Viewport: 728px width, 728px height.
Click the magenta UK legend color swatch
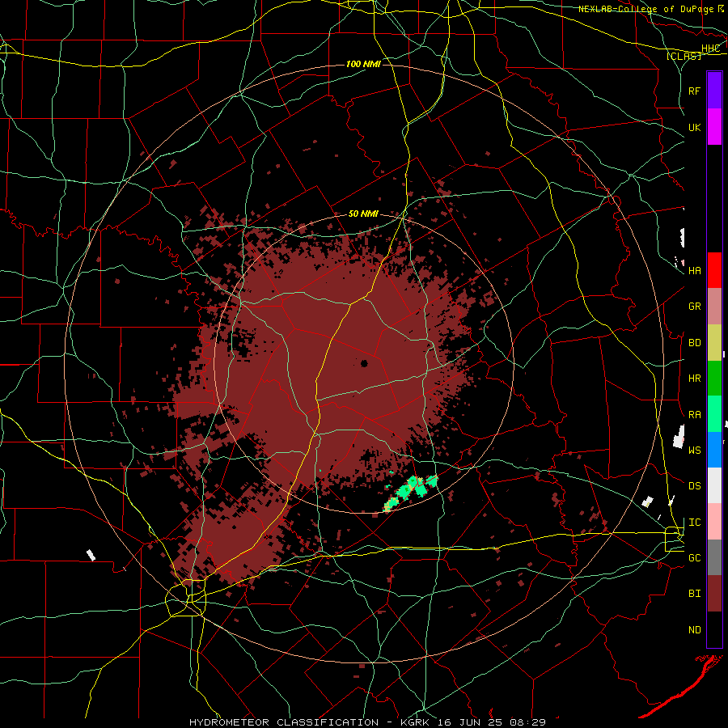click(714, 127)
